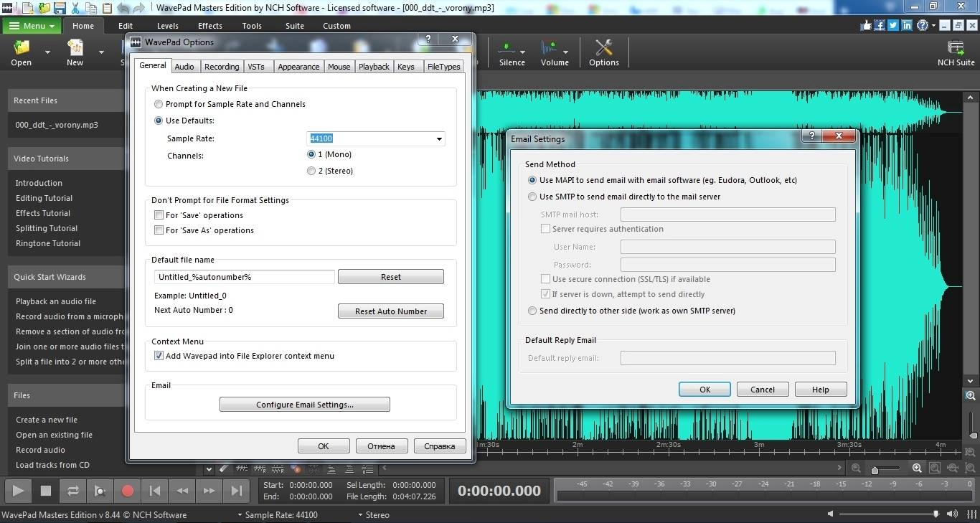This screenshot has width=980, height=523.
Task: Open the Levels ribbon tab
Action: click(x=168, y=26)
